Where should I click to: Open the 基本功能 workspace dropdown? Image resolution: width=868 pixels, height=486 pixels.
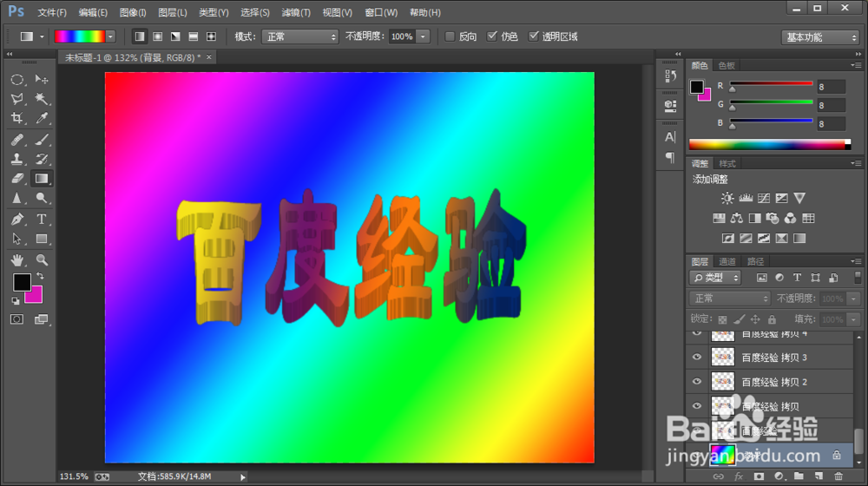point(820,37)
